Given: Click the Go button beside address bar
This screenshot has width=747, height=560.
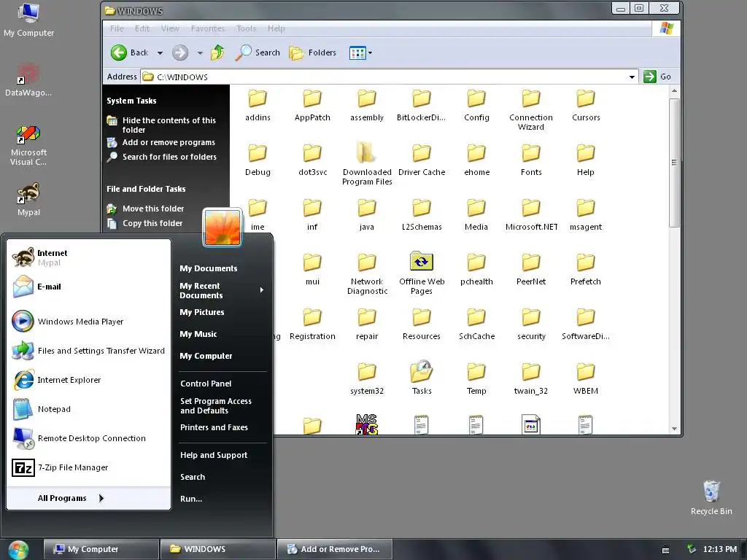Looking at the screenshot, I should 657,77.
